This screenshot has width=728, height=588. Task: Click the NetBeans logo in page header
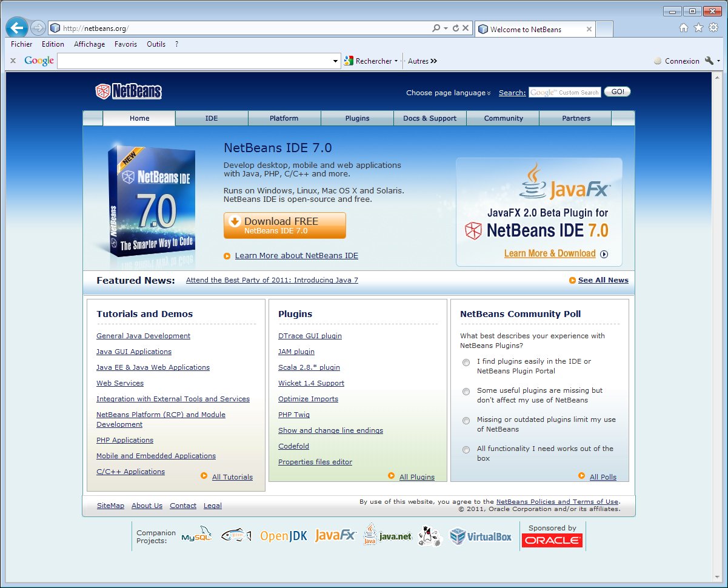click(129, 92)
